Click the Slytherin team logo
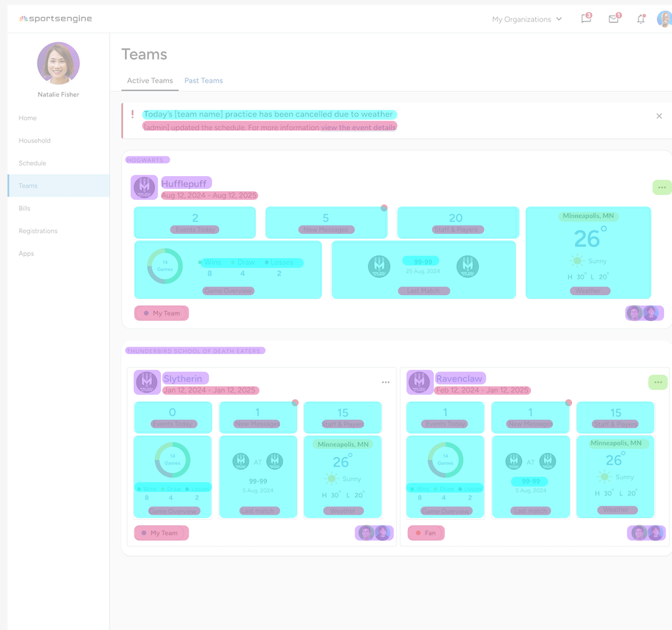The height and width of the screenshot is (630, 672). point(147,382)
